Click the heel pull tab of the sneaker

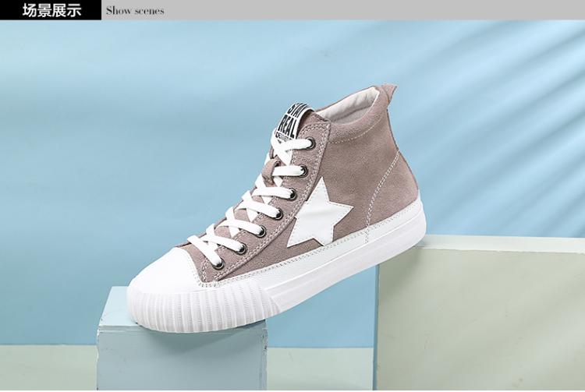click(388, 93)
